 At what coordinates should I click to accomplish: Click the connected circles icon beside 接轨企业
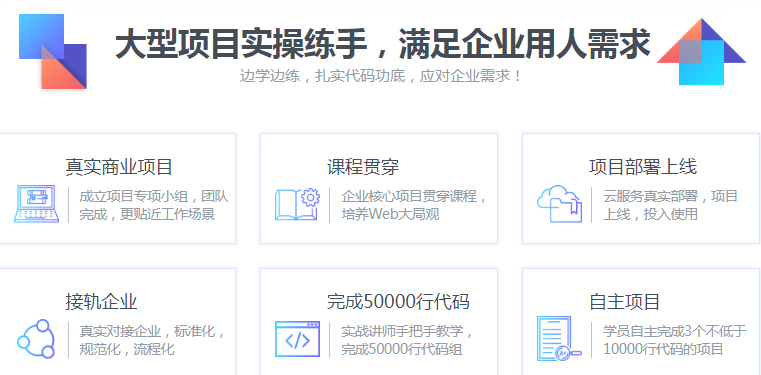(36, 339)
